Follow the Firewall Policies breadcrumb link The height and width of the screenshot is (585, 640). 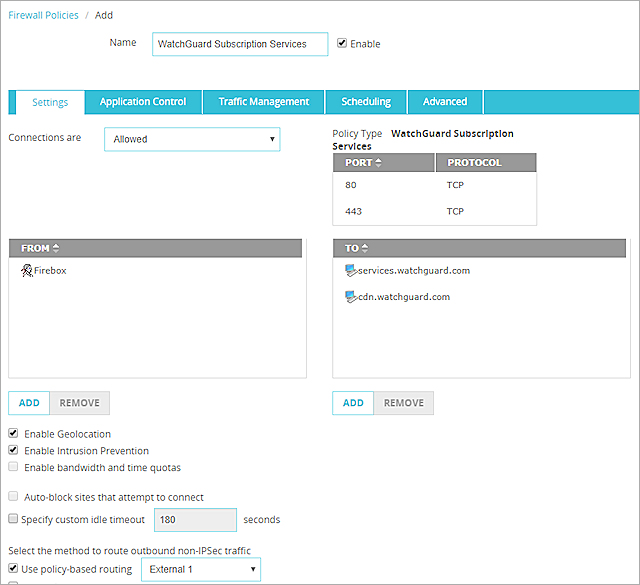[x=43, y=15]
